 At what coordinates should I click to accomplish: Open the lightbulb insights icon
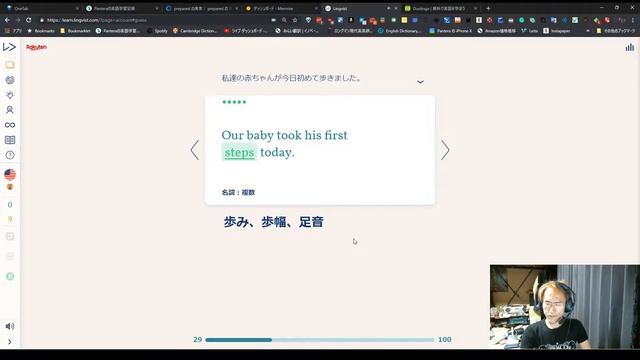pyautogui.click(x=10, y=95)
